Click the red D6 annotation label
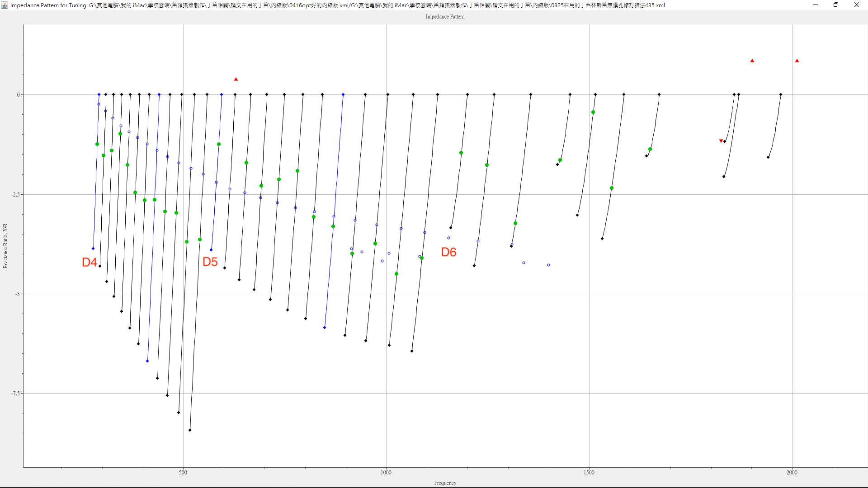This screenshot has height=488, width=868. (x=449, y=252)
